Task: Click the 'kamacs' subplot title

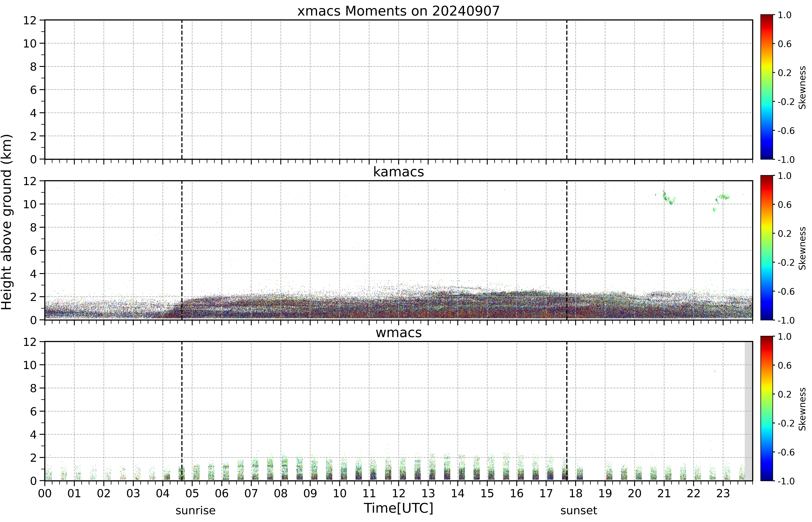Action: [x=399, y=172]
